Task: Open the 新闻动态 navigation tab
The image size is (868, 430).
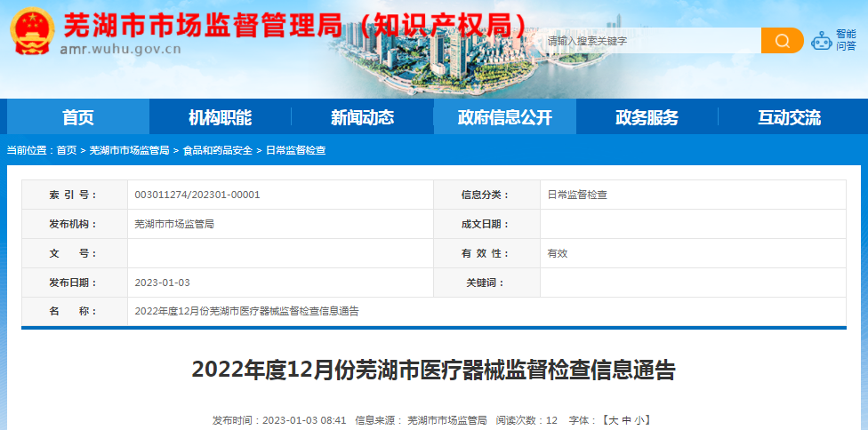Action: pos(363,117)
